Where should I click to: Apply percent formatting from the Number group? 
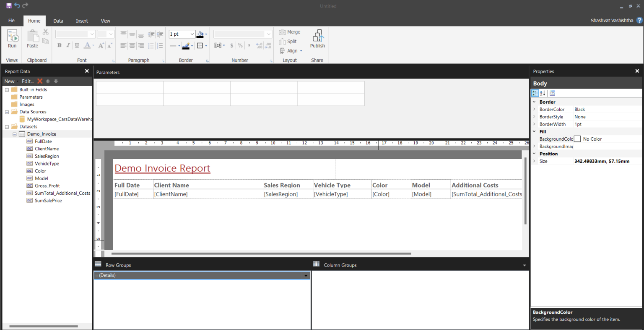coord(240,45)
